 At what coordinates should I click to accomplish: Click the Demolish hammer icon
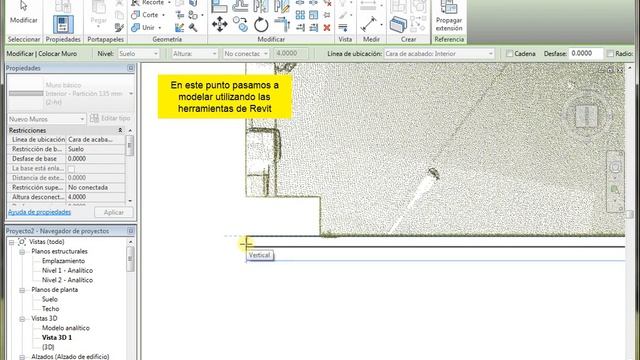[193, 27]
